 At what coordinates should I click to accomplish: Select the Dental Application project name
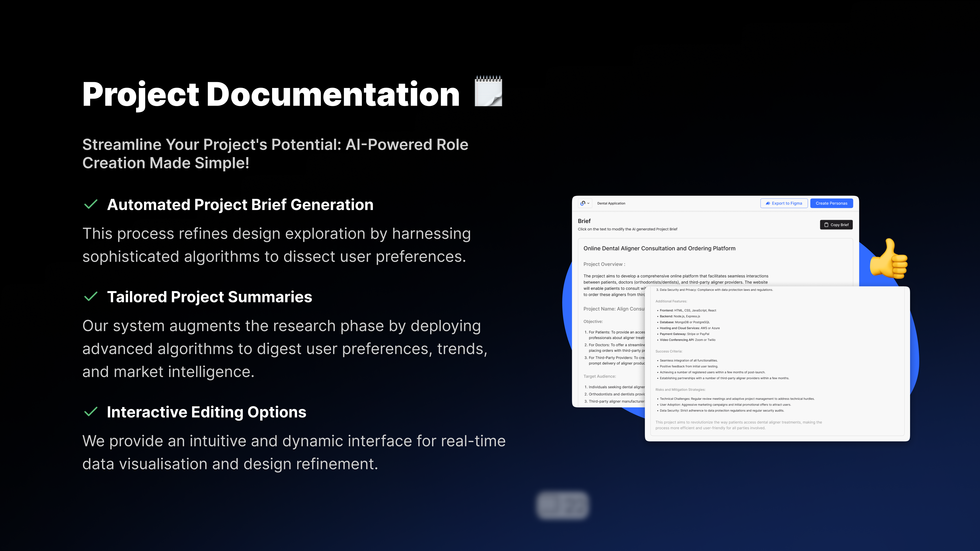point(611,203)
